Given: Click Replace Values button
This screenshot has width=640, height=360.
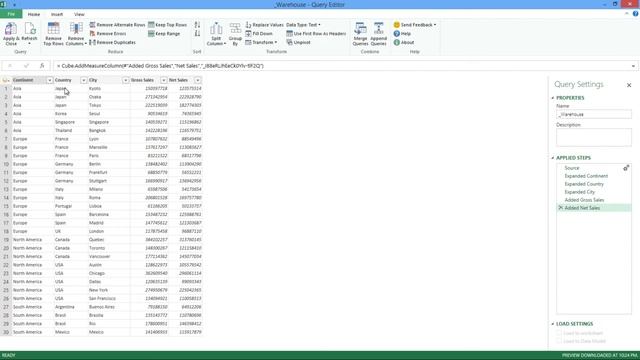Looking at the screenshot, I should [264, 25].
